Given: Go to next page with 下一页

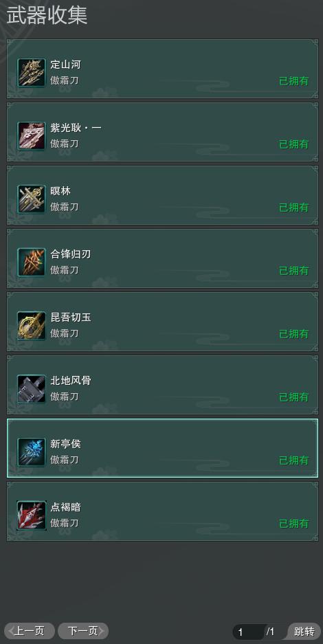Looking at the screenshot, I should (x=83, y=631).
